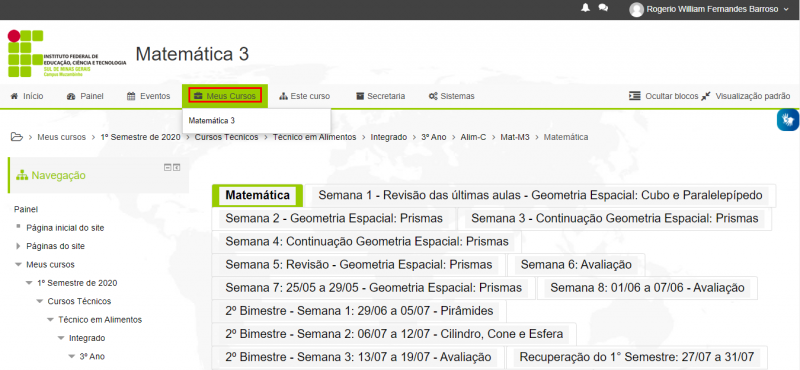Click the Sistemas gears icon
800x370 pixels.
click(433, 96)
